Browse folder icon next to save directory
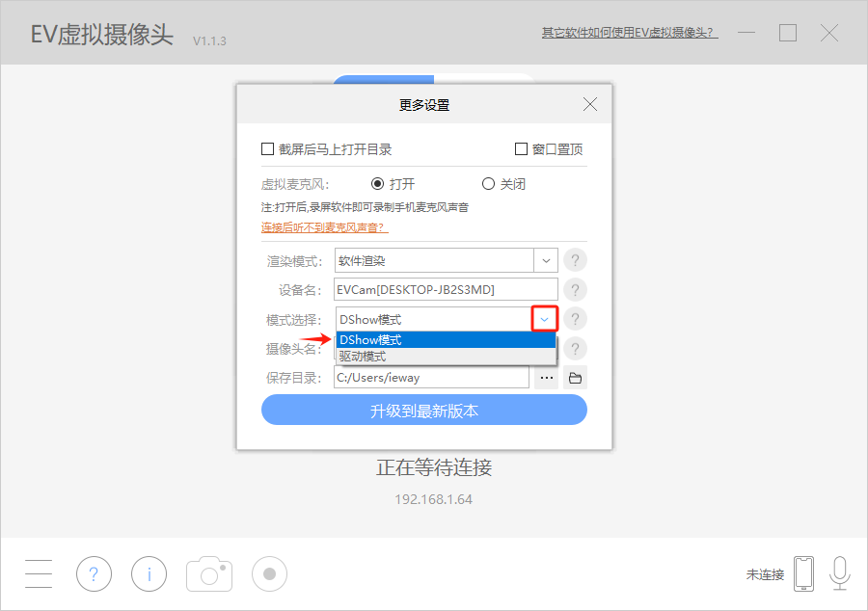 576,378
